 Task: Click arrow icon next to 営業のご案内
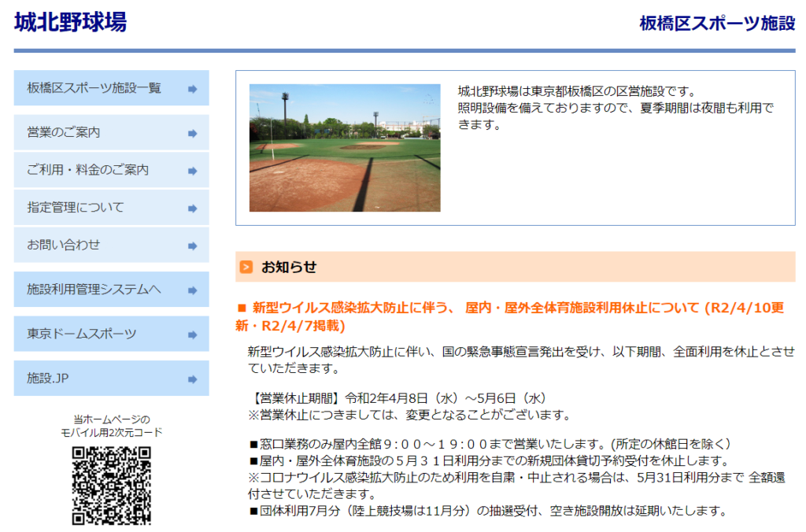(192, 134)
